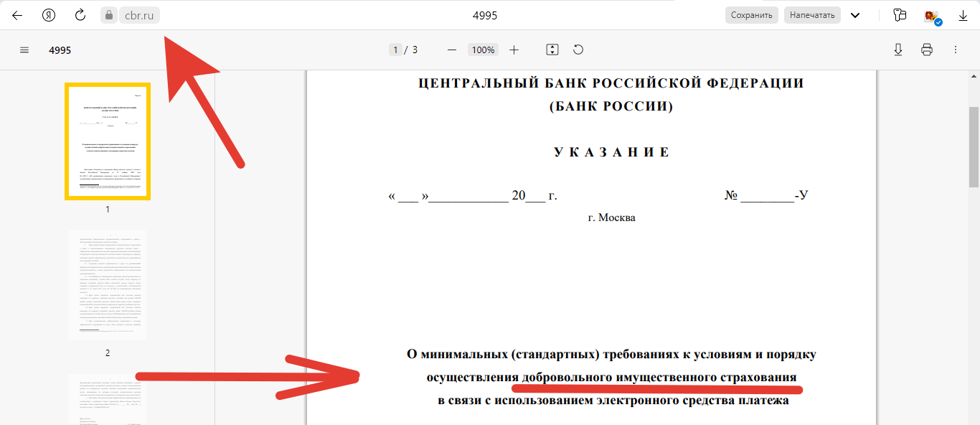Open browser Collections icon near profile avatar
The height and width of the screenshot is (425, 980).
pyautogui.click(x=900, y=14)
